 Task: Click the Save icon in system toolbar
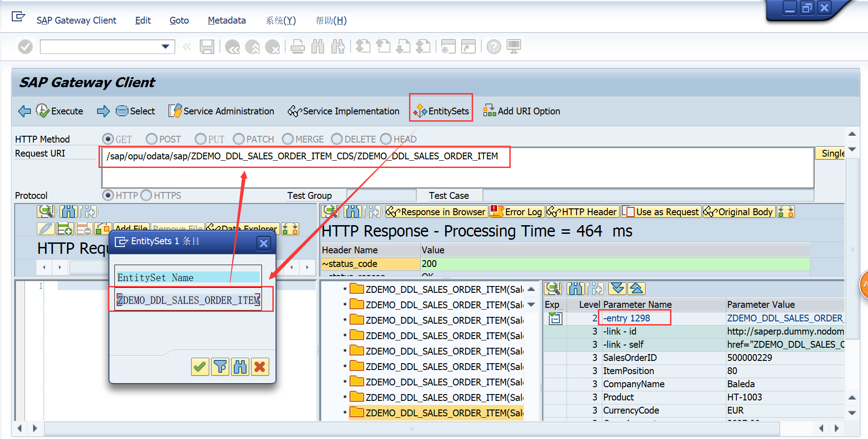207,47
